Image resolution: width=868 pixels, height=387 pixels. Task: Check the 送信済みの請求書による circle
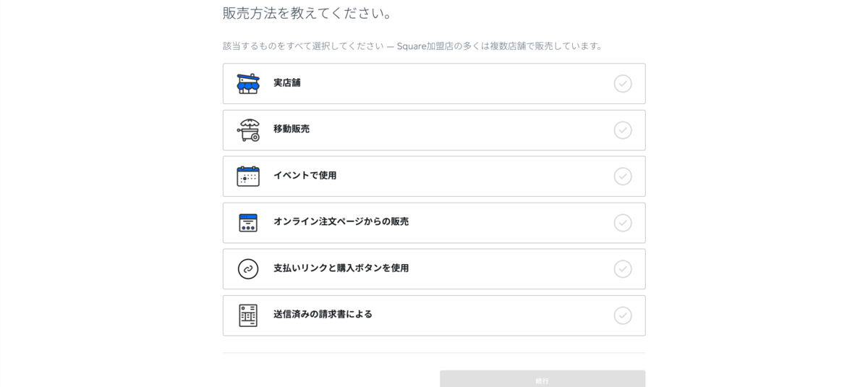(x=623, y=315)
